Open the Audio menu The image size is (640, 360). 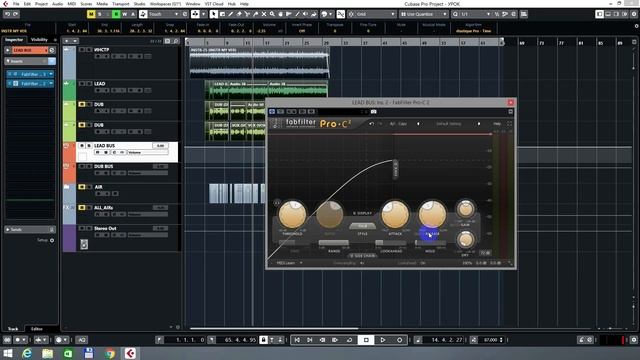pyautogui.click(x=58, y=4)
